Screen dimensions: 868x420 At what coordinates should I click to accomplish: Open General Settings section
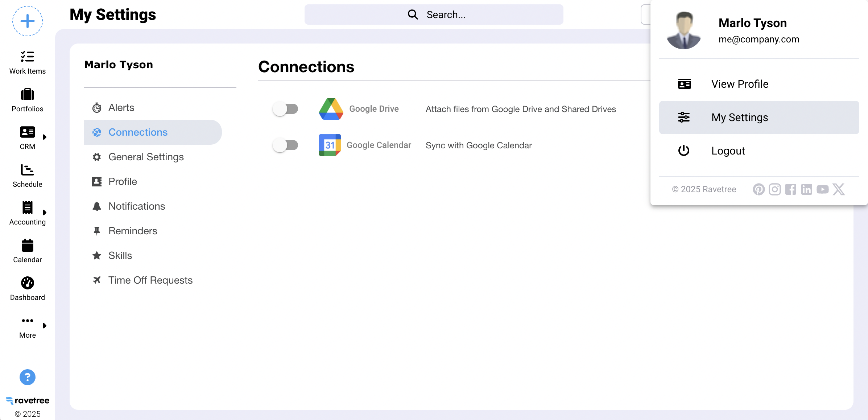(146, 157)
